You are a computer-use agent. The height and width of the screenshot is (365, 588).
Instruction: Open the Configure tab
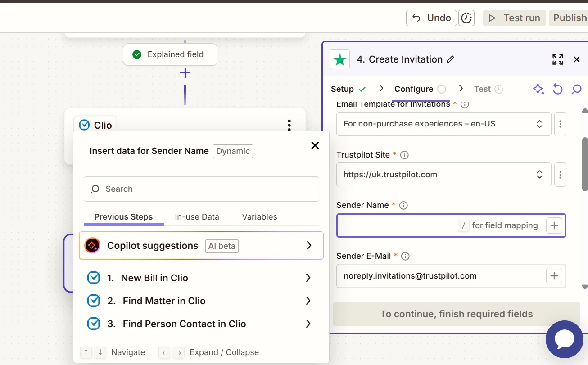420,89
